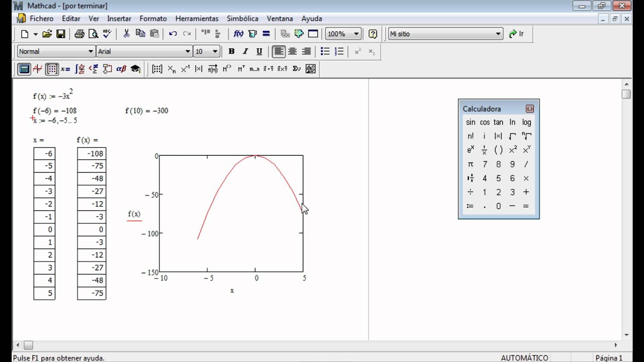Toggle the Calculator toolbar button
644x362 pixels.
[x=24, y=69]
